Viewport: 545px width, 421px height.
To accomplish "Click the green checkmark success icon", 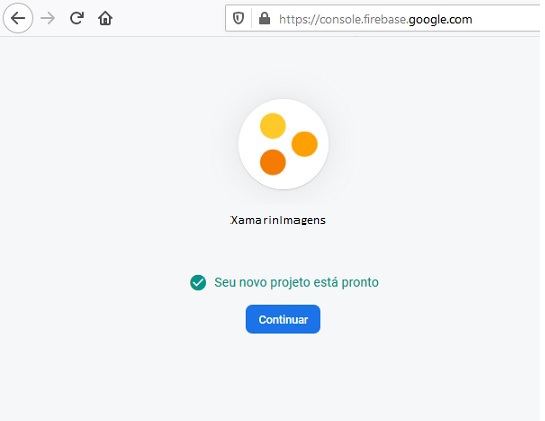I will tap(198, 282).
